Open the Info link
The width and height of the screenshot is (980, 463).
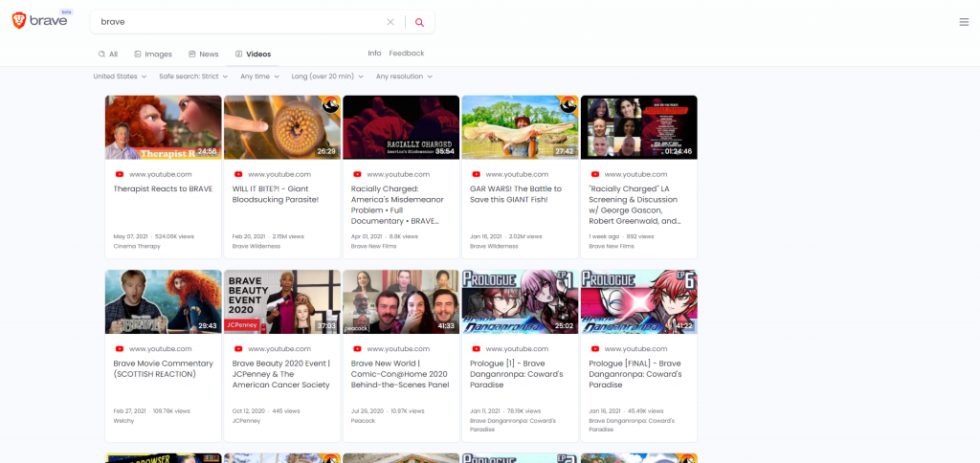pyautogui.click(x=374, y=54)
